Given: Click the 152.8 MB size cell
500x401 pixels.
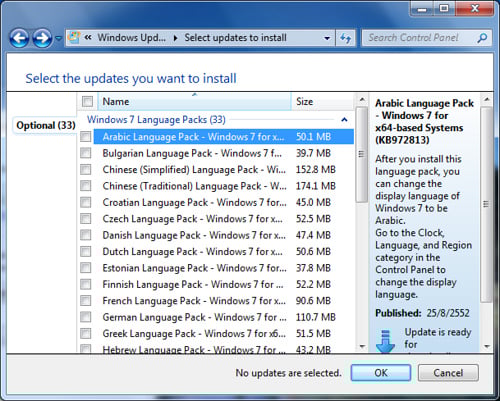Looking at the screenshot, I should [x=315, y=169].
